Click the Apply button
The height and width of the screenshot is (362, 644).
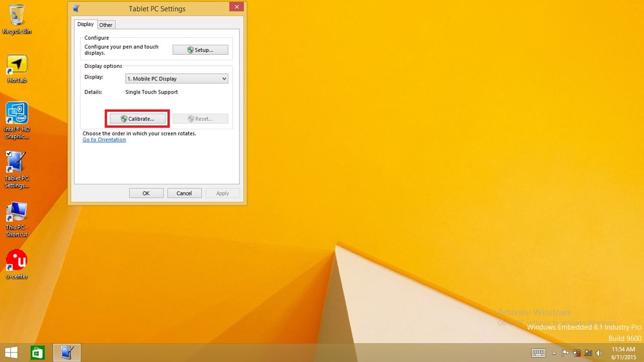click(x=222, y=193)
